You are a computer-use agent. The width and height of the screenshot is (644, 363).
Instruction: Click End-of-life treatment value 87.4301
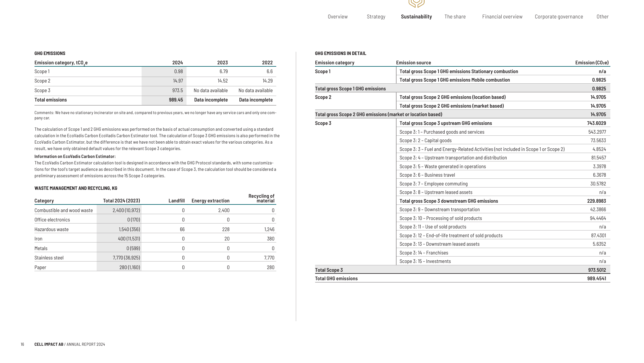(598, 235)
